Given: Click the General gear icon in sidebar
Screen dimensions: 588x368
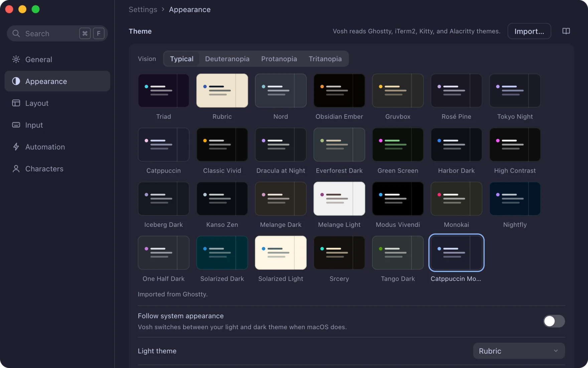Looking at the screenshot, I should coord(16,59).
